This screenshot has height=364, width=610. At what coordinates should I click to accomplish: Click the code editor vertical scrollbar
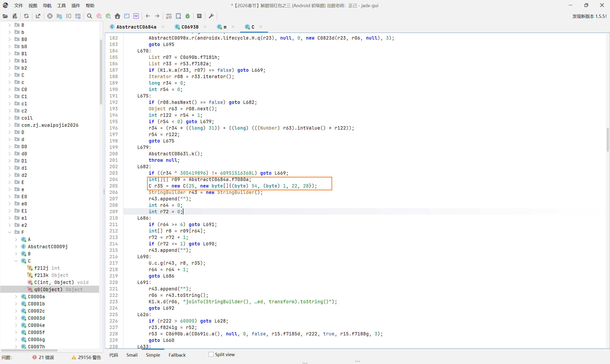(608, 140)
